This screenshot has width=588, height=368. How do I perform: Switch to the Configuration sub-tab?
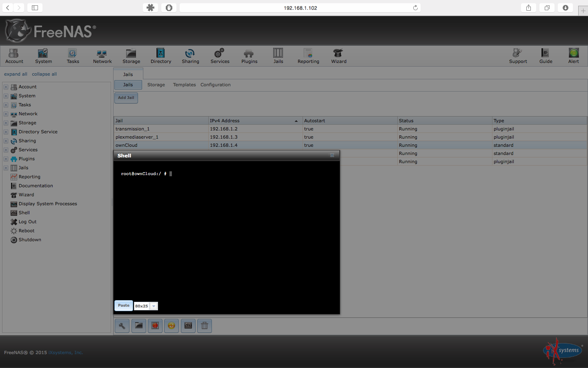[216, 85]
